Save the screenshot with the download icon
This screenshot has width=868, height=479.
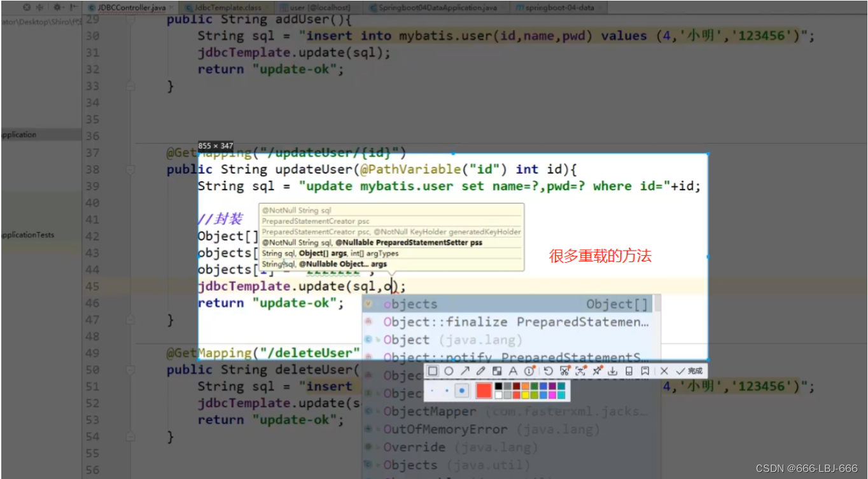point(612,371)
